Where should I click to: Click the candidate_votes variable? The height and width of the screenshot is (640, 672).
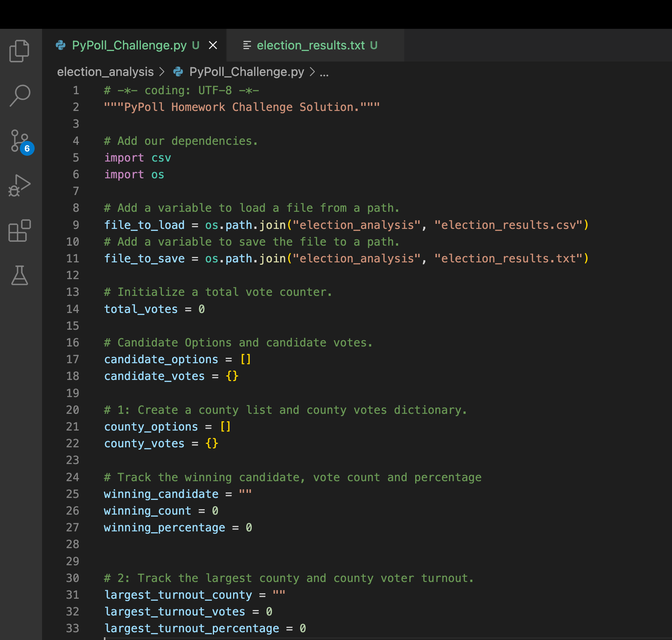(x=154, y=376)
